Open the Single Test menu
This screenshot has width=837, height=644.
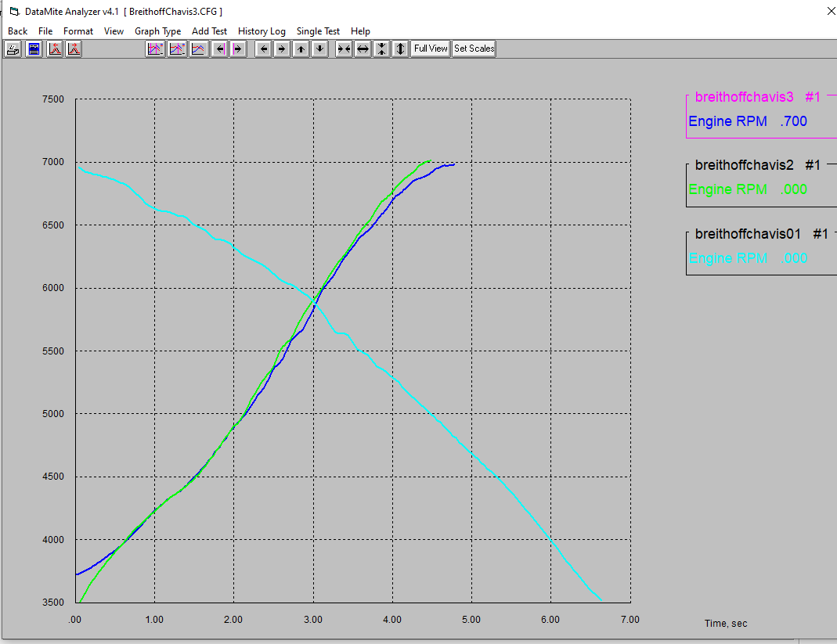[318, 31]
